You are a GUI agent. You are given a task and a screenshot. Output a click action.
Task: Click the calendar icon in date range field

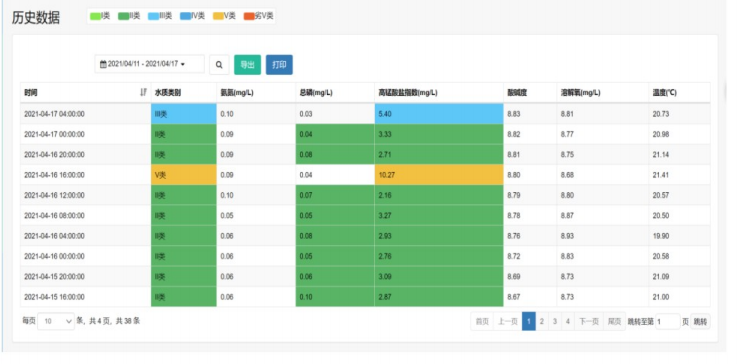[x=103, y=64]
